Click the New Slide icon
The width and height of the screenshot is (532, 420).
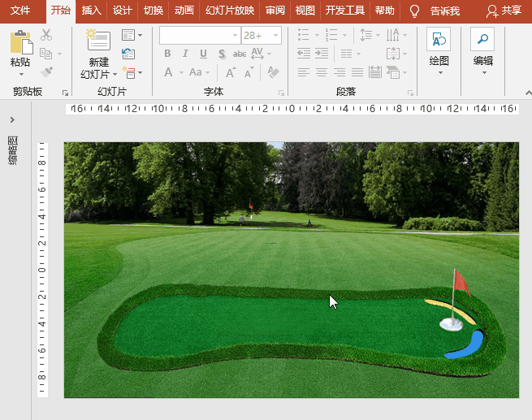click(98, 40)
